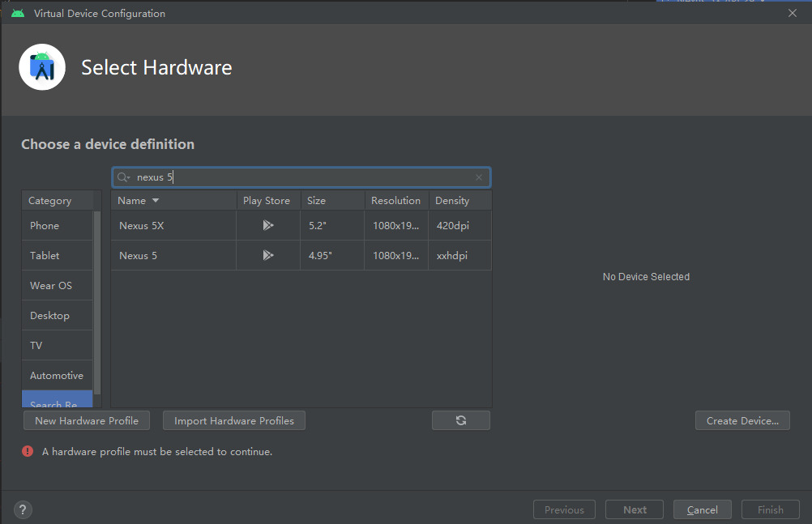Image resolution: width=812 pixels, height=524 pixels.
Task: Click the Play Store icon in the Nexus 5X row
Action: 267,225
